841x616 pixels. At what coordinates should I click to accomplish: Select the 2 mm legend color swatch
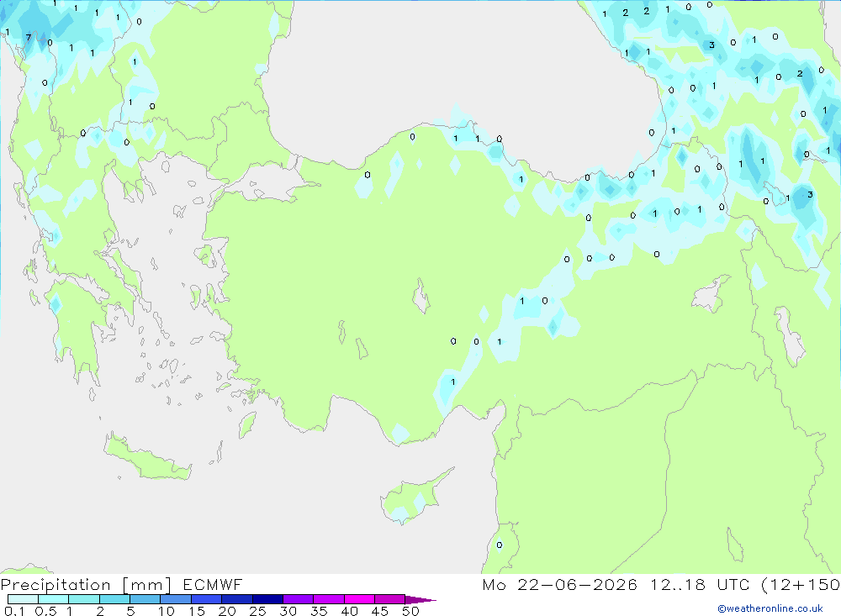coord(114,599)
